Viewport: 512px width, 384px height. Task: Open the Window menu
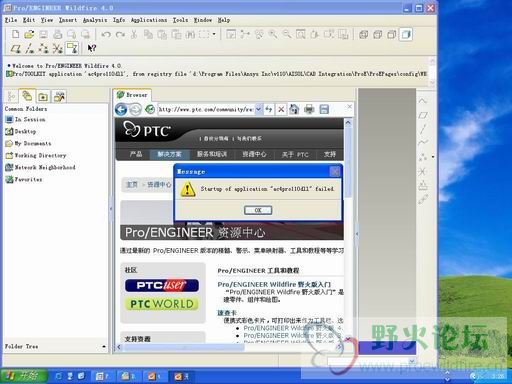click(203, 20)
